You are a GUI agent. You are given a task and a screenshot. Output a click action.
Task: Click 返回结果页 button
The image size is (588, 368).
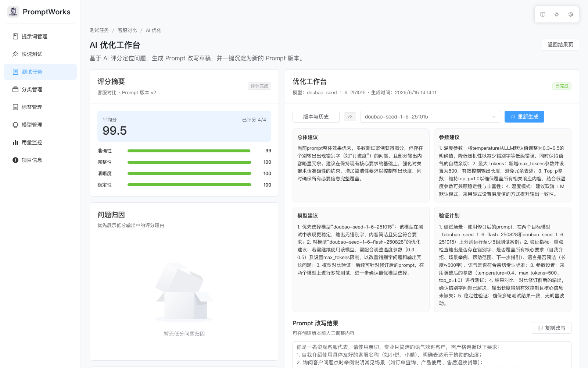pos(560,45)
